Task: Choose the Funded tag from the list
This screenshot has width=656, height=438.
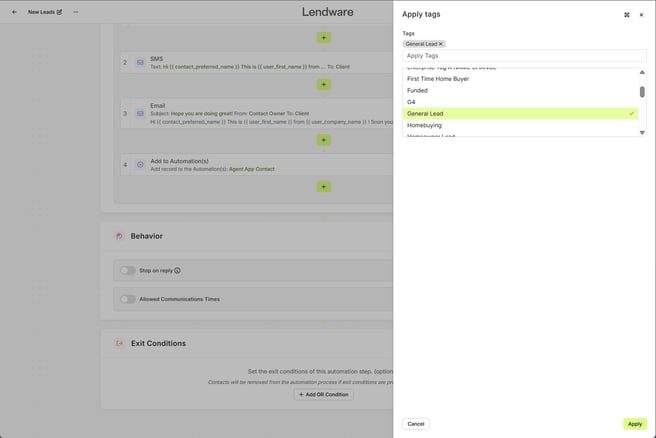Action: [x=417, y=90]
